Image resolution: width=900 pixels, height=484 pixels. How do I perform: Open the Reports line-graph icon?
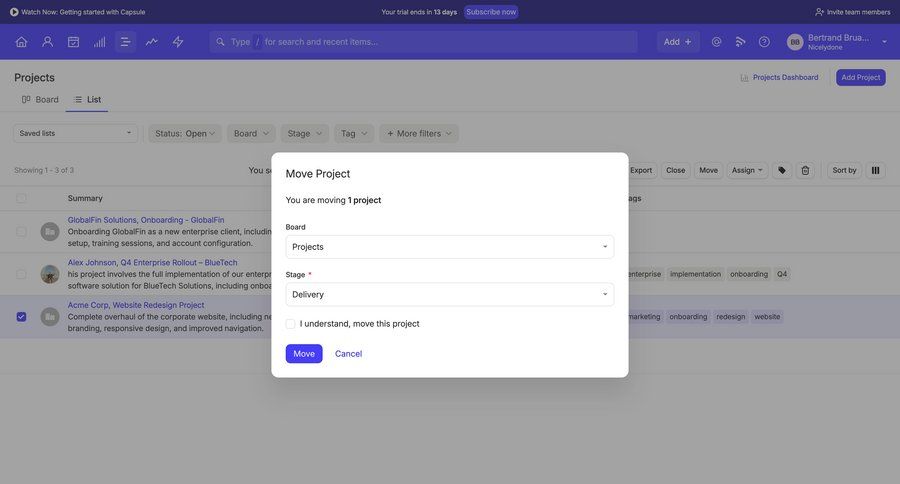(x=151, y=42)
